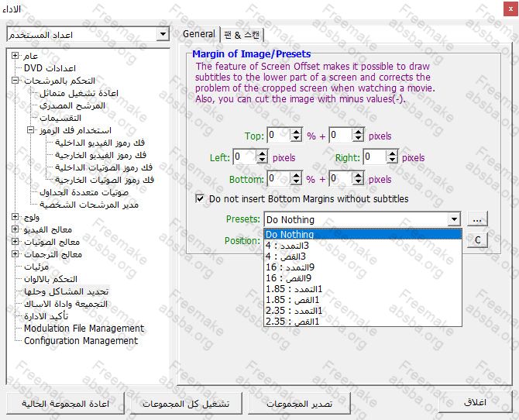Select مرئيات tree item
This screenshot has width=519, height=420.
click(x=36, y=267)
